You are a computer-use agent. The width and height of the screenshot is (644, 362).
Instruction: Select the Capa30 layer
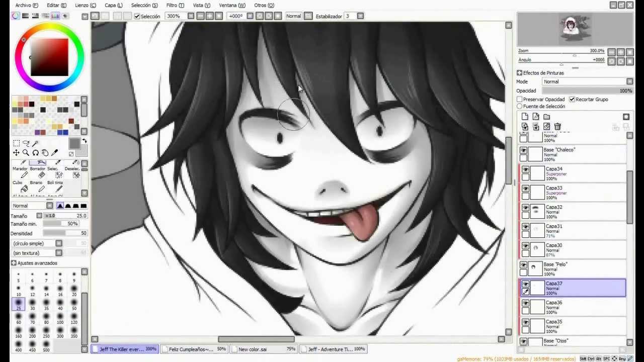click(x=573, y=249)
